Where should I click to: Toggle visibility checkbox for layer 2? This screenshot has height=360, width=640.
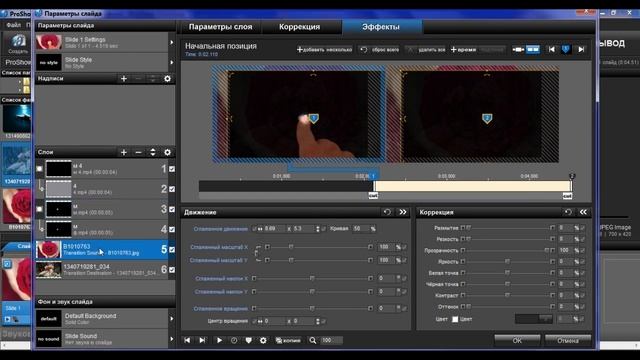coord(172,189)
